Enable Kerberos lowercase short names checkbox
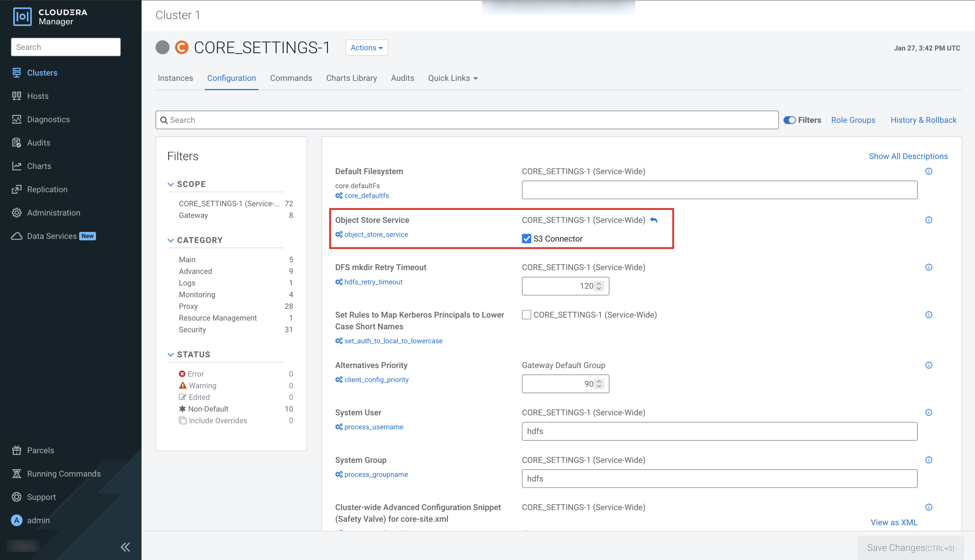The height and width of the screenshot is (560, 975). click(x=526, y=315)
